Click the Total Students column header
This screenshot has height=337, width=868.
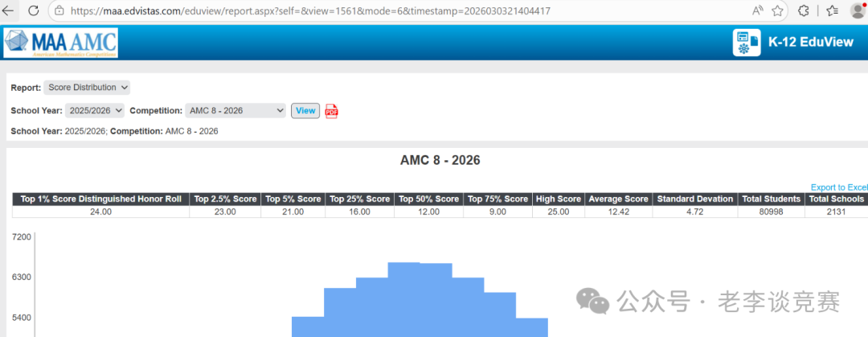click(x=771, y=199)
